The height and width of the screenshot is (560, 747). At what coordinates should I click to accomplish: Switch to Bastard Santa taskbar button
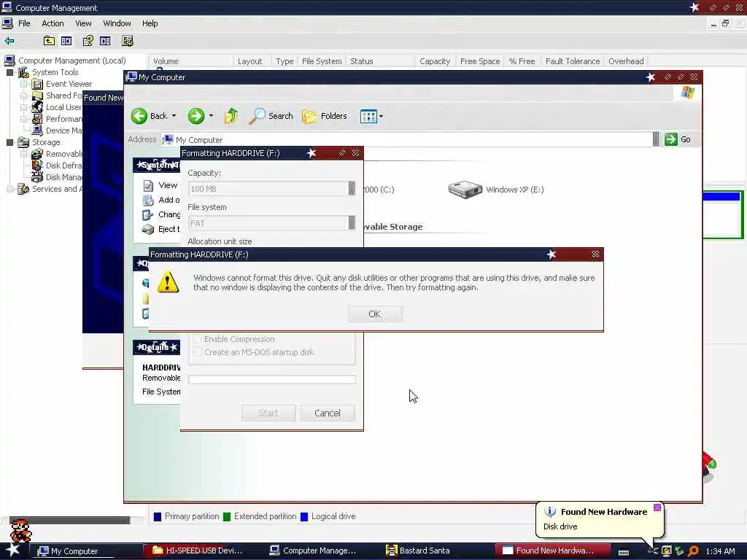pyautogui.click(x=419, y=551)
